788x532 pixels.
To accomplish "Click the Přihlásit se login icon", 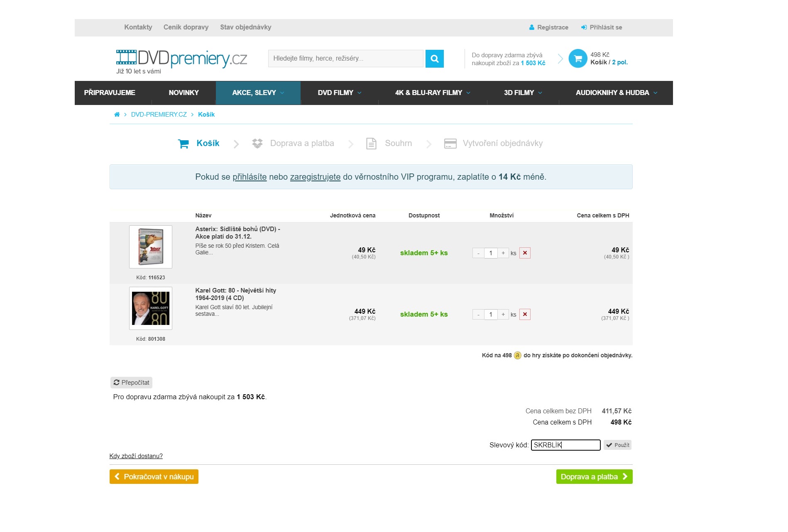I will [x=584, y=27].
